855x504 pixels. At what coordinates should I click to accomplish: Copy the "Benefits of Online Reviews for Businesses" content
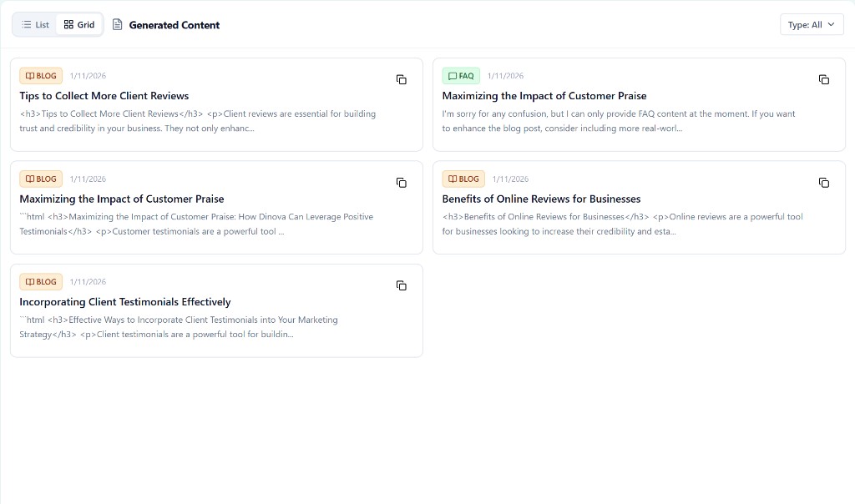(824, 183)
